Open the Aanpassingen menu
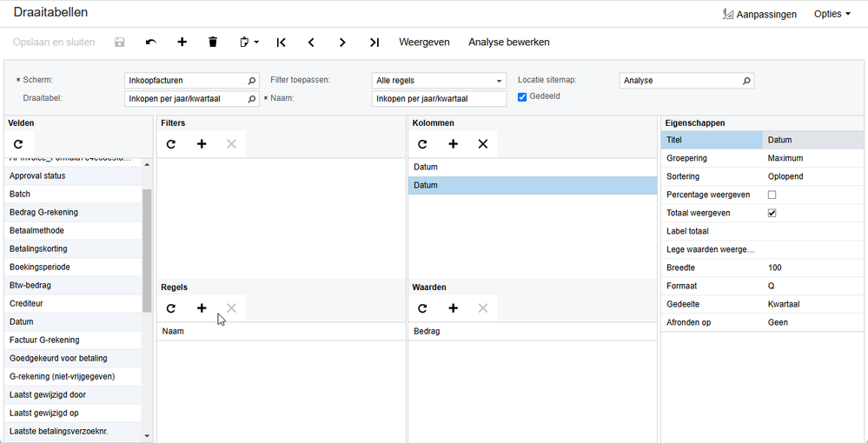Viewport: 868px width, 443px height. click(x=759, y=14)
